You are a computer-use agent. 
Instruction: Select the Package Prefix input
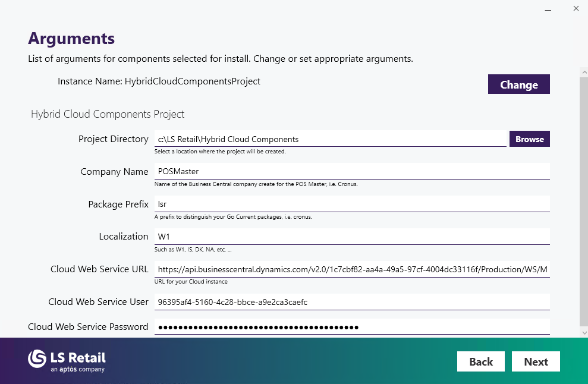point(351,204)
